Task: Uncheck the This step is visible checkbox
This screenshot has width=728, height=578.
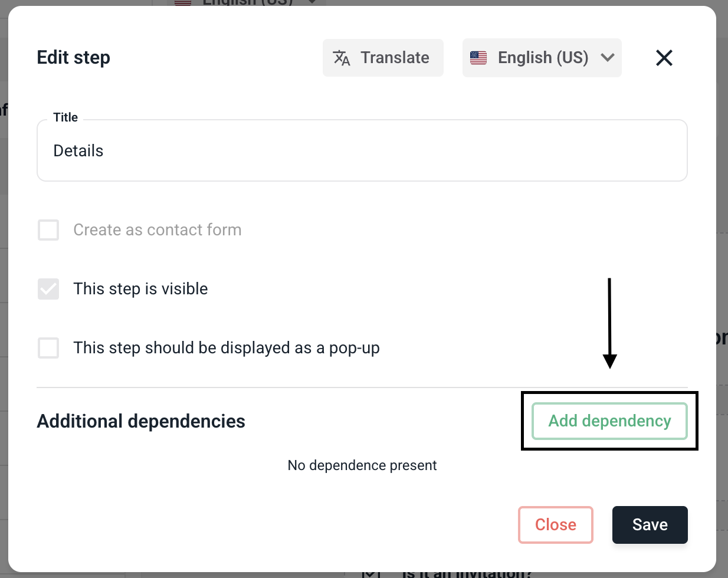Action: pyautogui.click(x=48, y=289)
